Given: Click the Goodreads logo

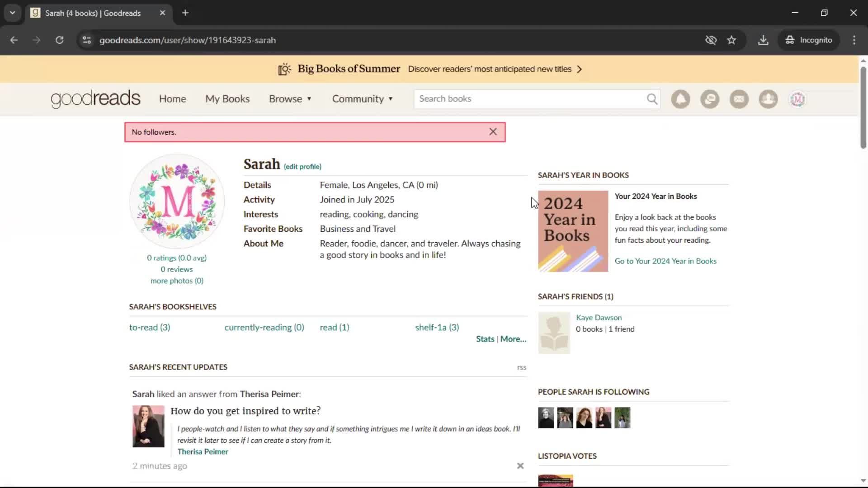Looking at the screenshot, I should click(95, 99).
